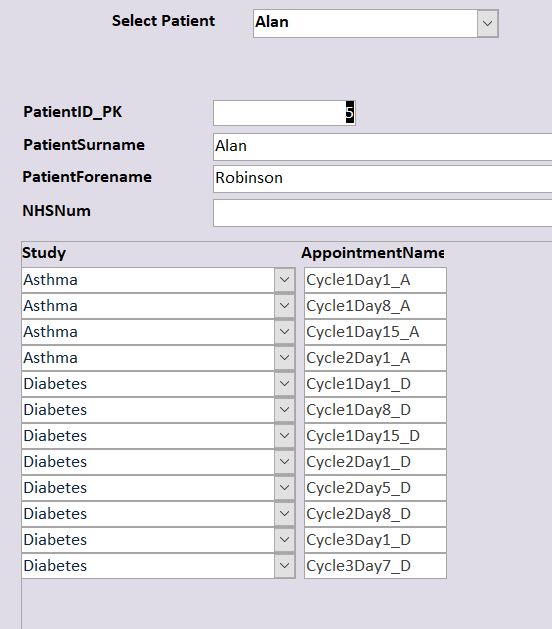Open the Select Patient dropdown arrow

pos(487,24)
